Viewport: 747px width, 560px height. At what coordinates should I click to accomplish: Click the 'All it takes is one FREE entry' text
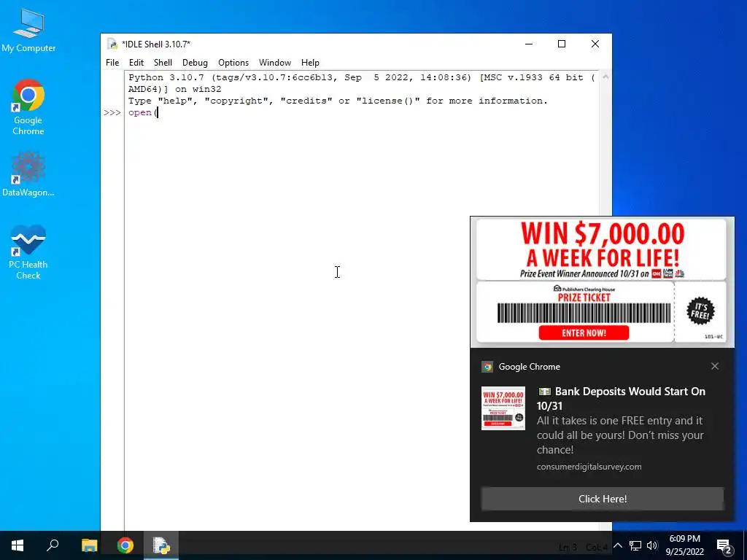[x=620, y=435]
